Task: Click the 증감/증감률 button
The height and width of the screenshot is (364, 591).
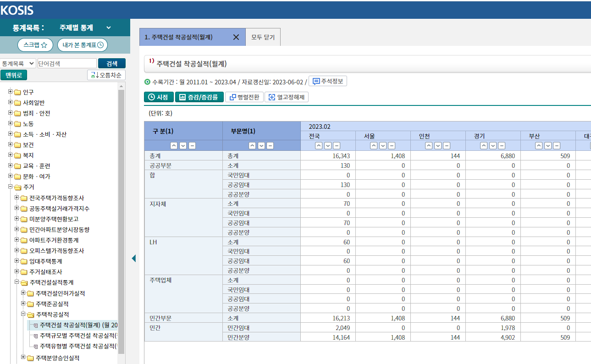Action: tap(199, 97)
